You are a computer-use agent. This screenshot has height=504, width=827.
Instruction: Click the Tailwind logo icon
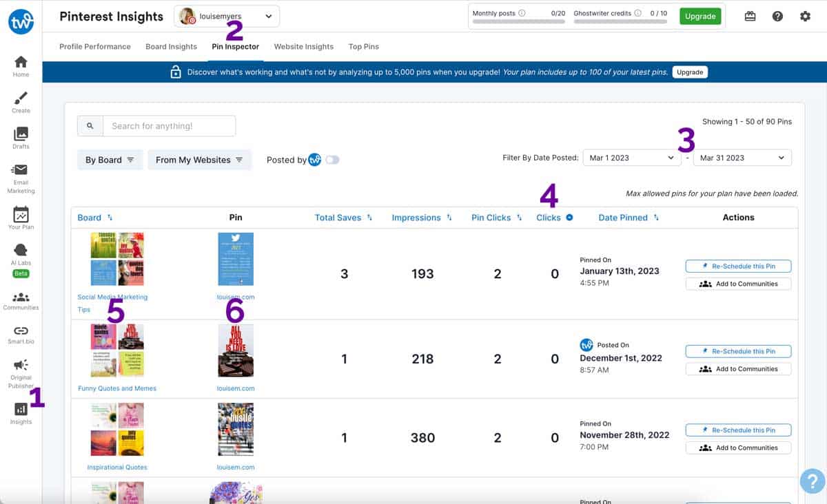(x=21, y=22)
